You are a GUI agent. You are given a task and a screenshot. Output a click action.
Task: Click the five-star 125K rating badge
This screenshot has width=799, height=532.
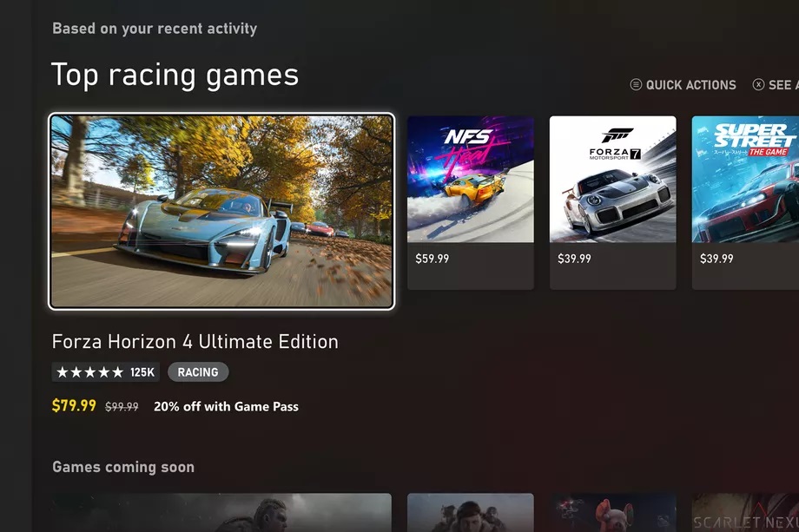[x=105, y=372]
